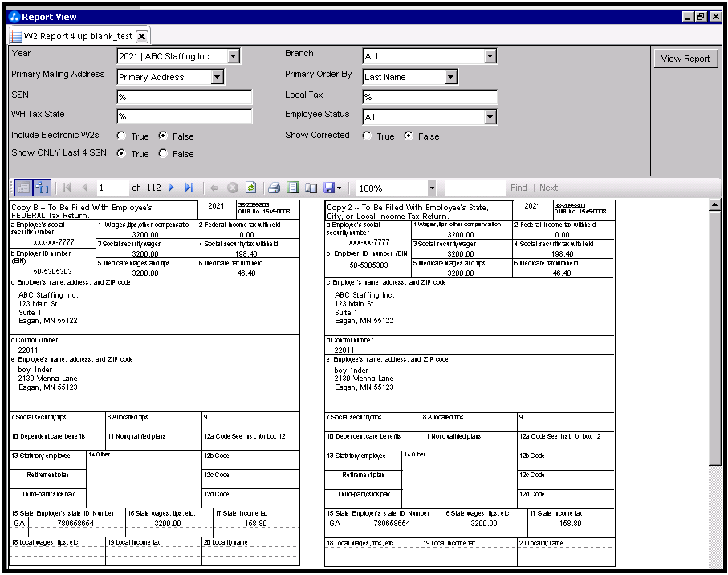This screenshot has width=728, height=575.
Task: Set Include Electronic W2s to True
Action: tap(122, 136)
